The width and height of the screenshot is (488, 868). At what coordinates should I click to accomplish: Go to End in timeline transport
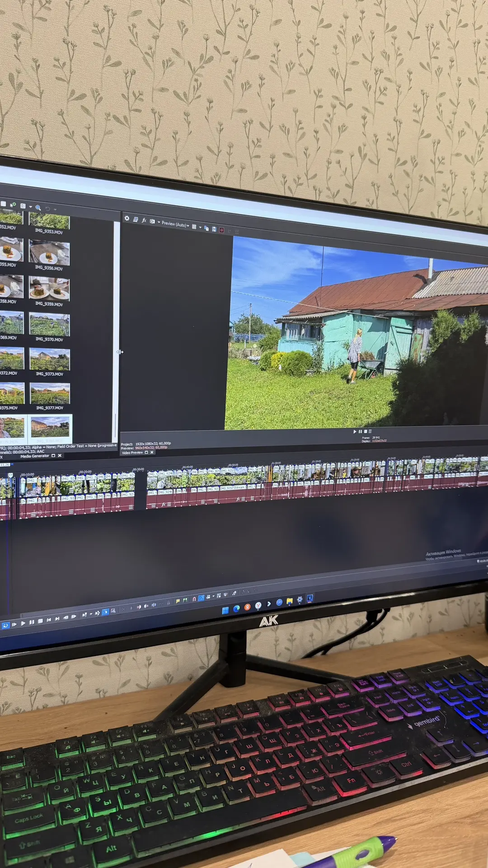[x=57, y=619]
